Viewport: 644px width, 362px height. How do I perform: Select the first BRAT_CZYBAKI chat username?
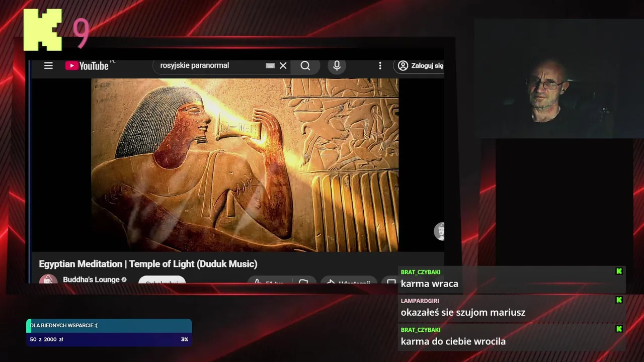(x=421, y=272)
